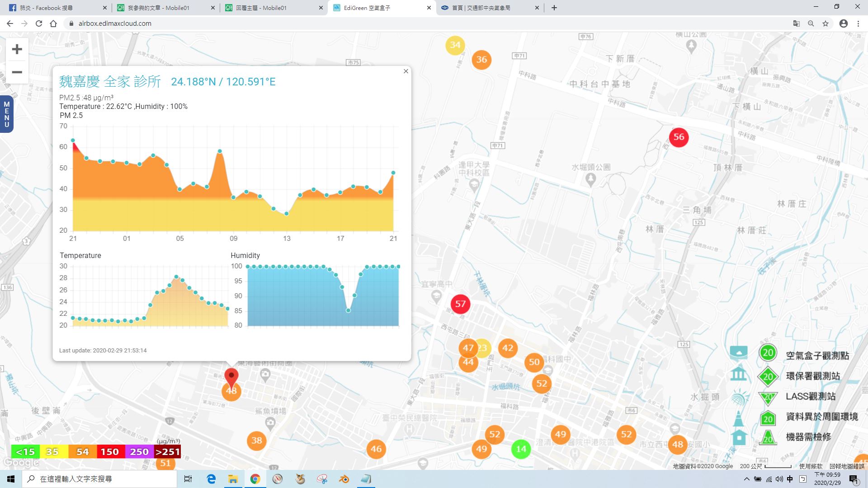Screen dimensions: 868x488
Task: Select the green 14 sensor marker
Action: click(521, 449)
